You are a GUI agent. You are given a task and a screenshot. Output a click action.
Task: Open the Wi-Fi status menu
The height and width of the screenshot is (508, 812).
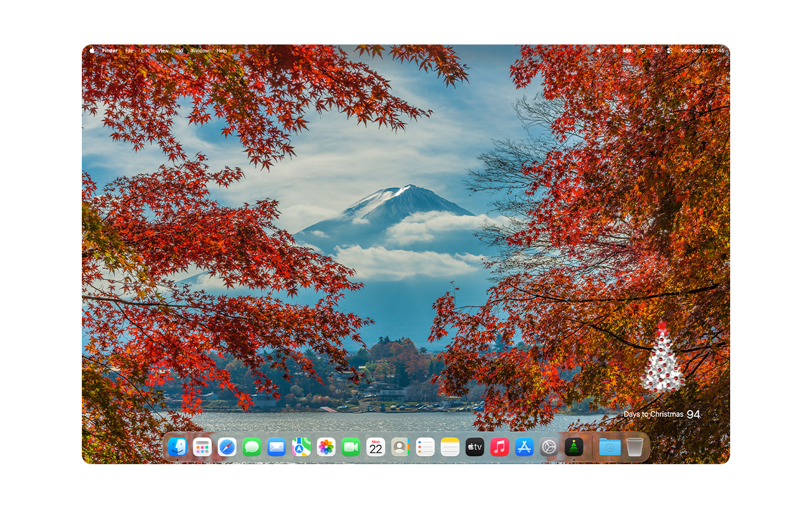click(x=643, y=51)
